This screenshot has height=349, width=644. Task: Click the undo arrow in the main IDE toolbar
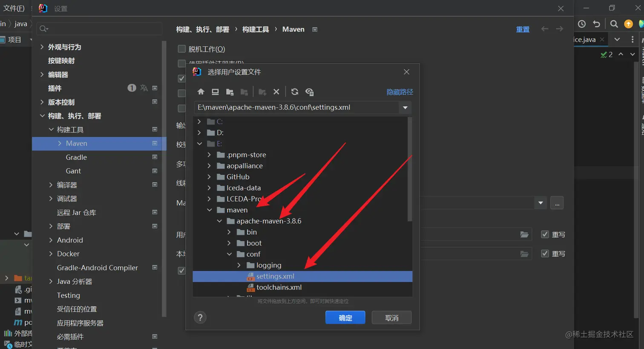tap(597, 24)
